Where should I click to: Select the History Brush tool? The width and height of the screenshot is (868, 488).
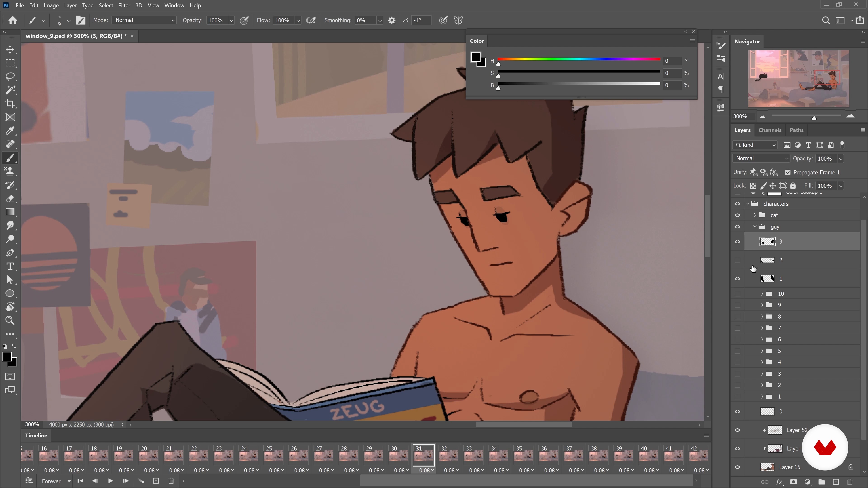(10, 185)
